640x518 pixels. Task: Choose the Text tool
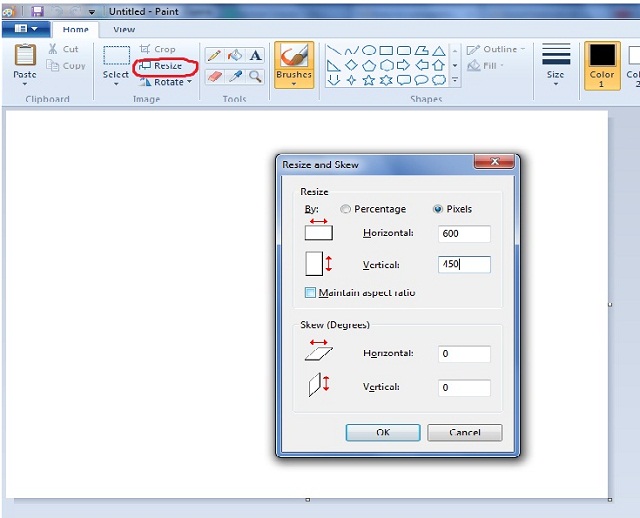[256, 56]
